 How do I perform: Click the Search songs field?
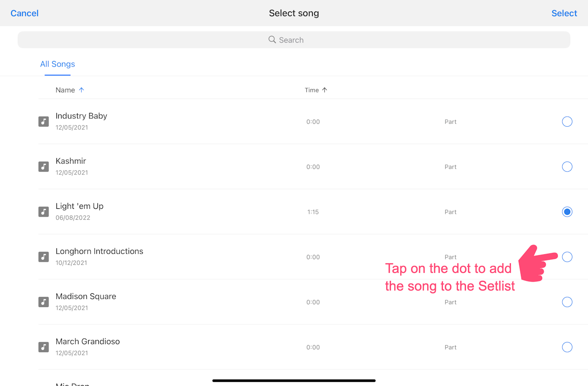click(294, 40)
